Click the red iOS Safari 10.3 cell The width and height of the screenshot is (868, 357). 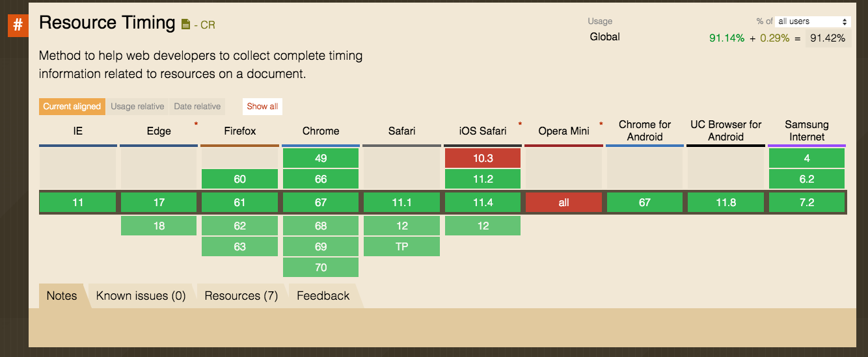coord(483,158)
